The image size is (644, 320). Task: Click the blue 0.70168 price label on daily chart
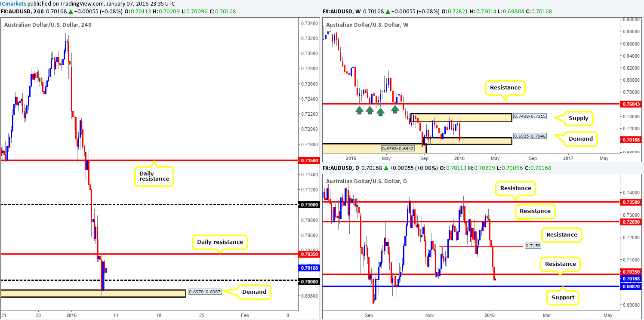tap(631, 279)
